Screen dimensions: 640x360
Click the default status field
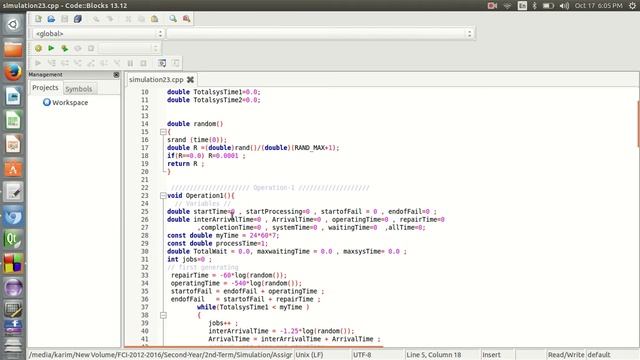pos(599,355)
